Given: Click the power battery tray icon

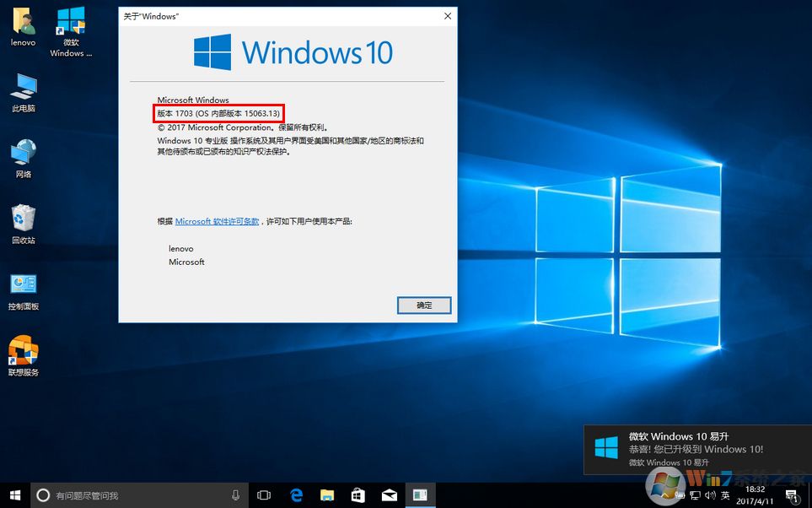Looking at the screenshot, I should [680, 496].
